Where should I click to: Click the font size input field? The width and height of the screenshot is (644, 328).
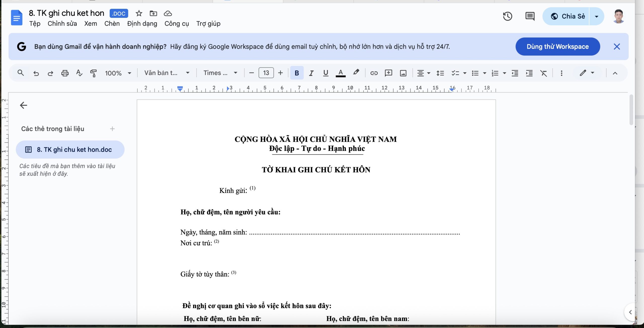[x=266, y=73]
